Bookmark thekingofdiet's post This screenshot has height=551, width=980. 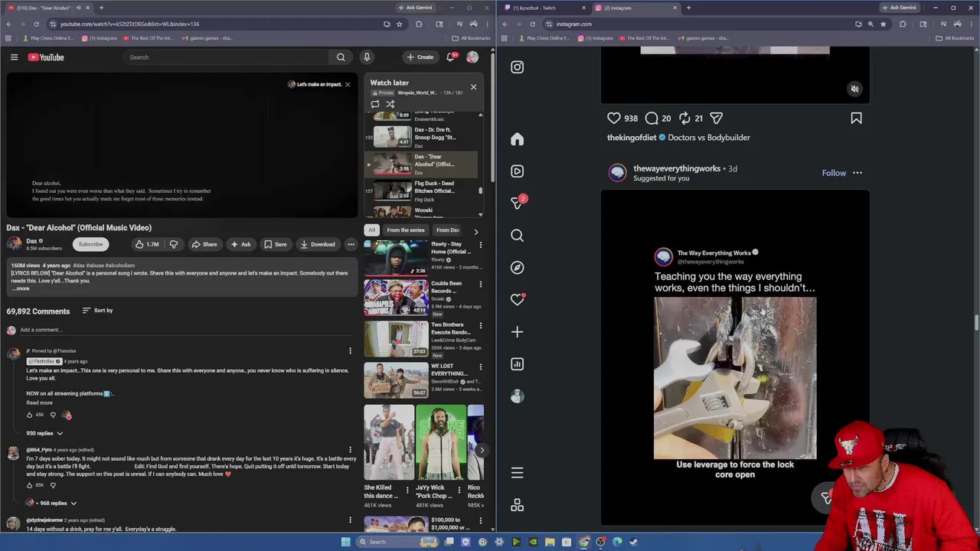coord(856,118)
